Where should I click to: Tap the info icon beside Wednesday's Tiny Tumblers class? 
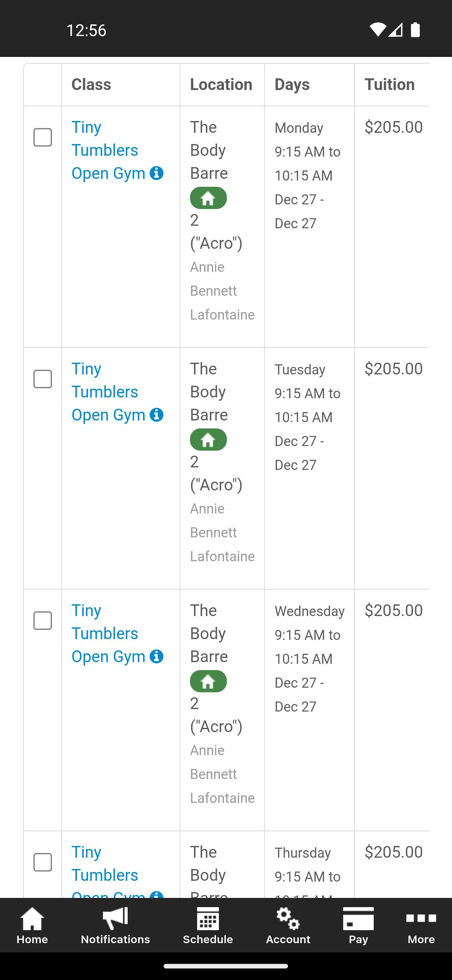point(157,656)
